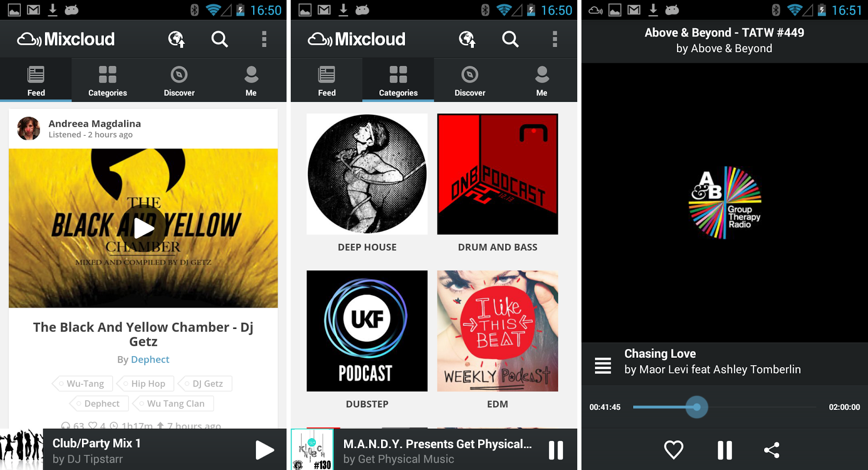This screenshot has width=868, height=470.
Task: Select the Dephect tag chip
Action: click(98, 403)
